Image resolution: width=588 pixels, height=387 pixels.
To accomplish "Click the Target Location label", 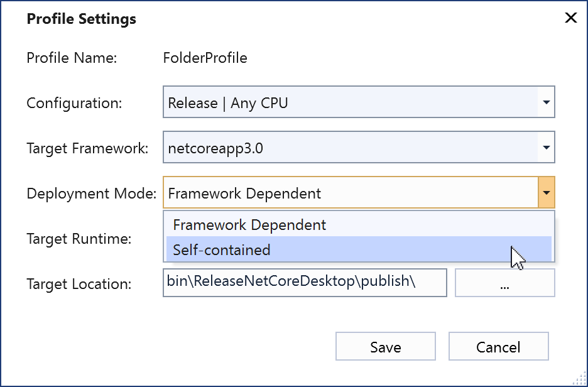I will point(79,284).
